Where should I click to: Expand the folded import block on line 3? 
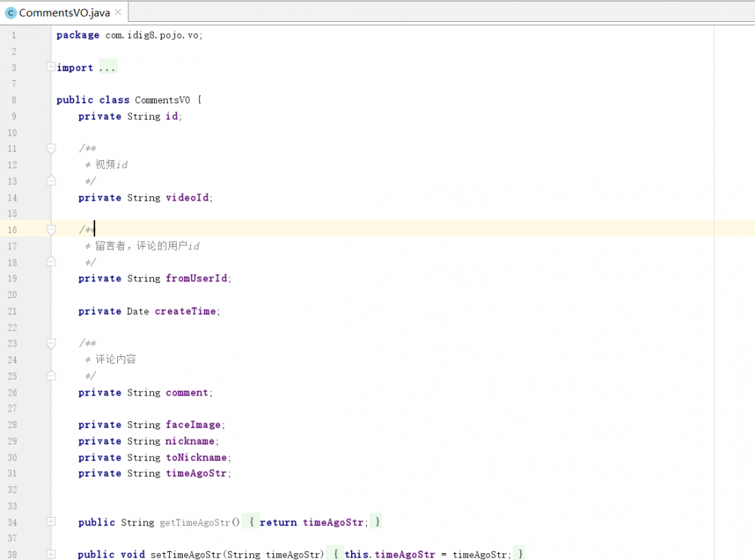pyautogui.click(x=51, y=67)
